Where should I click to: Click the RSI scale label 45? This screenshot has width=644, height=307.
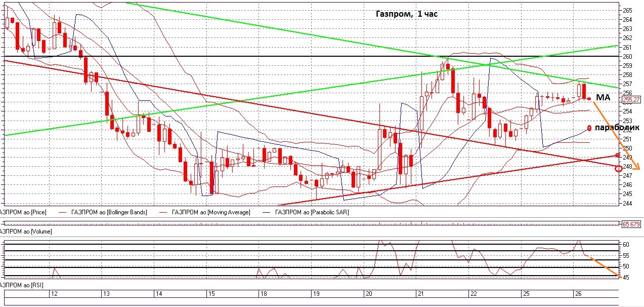click(626, 277)
